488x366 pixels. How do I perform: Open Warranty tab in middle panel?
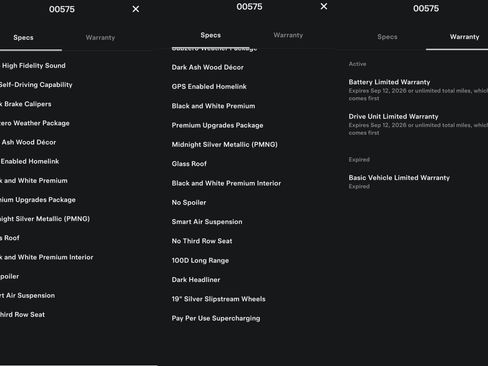[288, 35]
